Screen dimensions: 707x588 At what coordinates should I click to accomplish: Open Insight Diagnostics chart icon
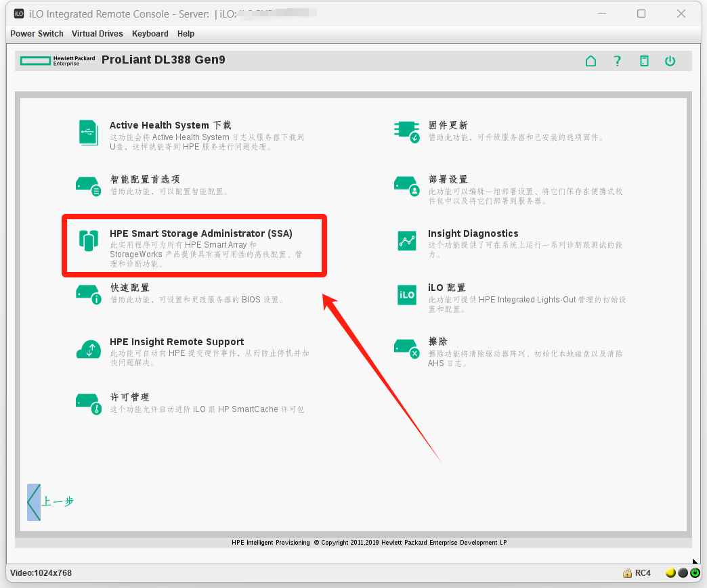[x=406, y=240]
